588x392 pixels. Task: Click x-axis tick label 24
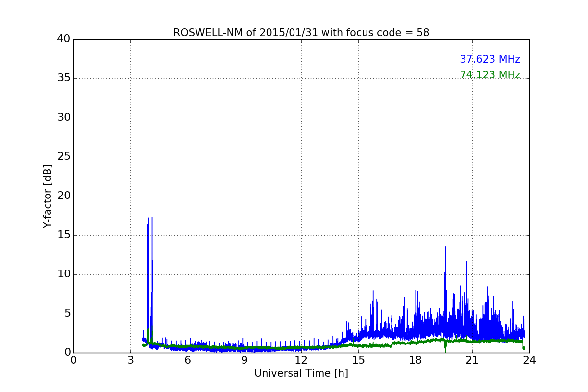tap(529, 360)
